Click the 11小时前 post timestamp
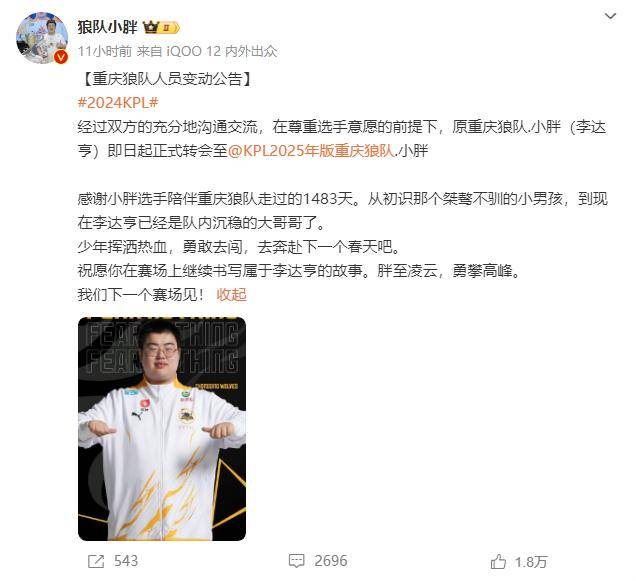This screenshot has width=636, height=581. click(x=105, y=52)
